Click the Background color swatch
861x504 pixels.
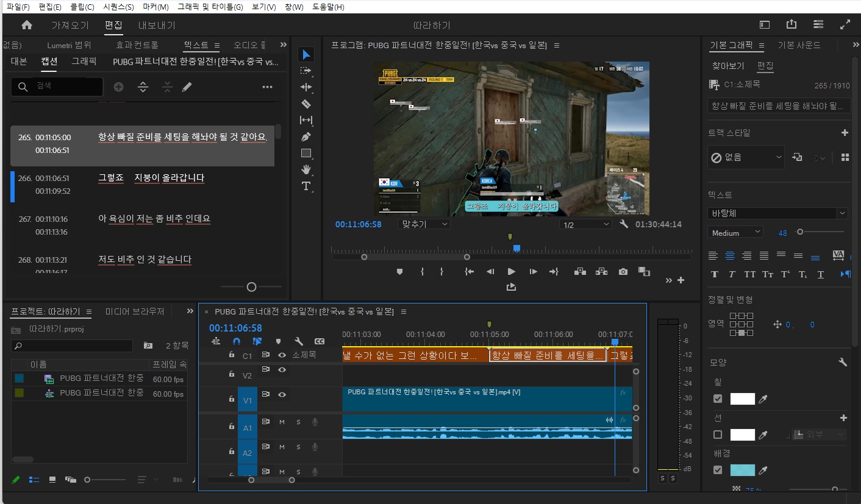click(742, 470)
